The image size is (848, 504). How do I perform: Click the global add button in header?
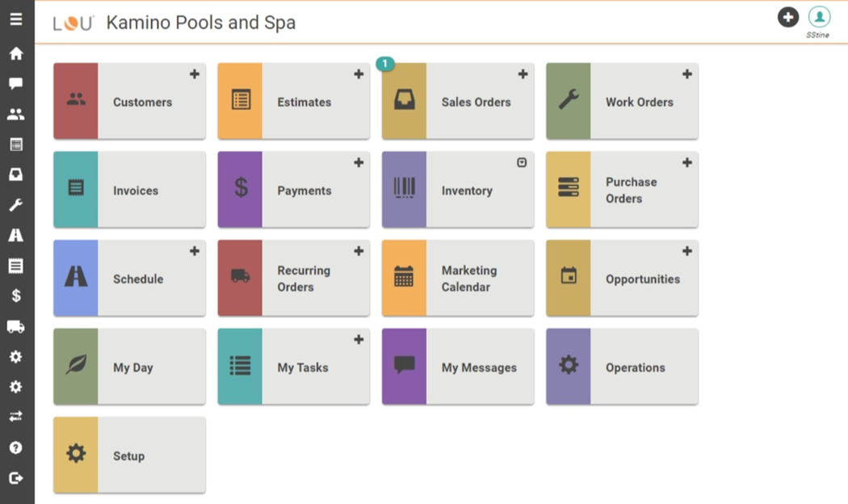click(x=788, y=17)
